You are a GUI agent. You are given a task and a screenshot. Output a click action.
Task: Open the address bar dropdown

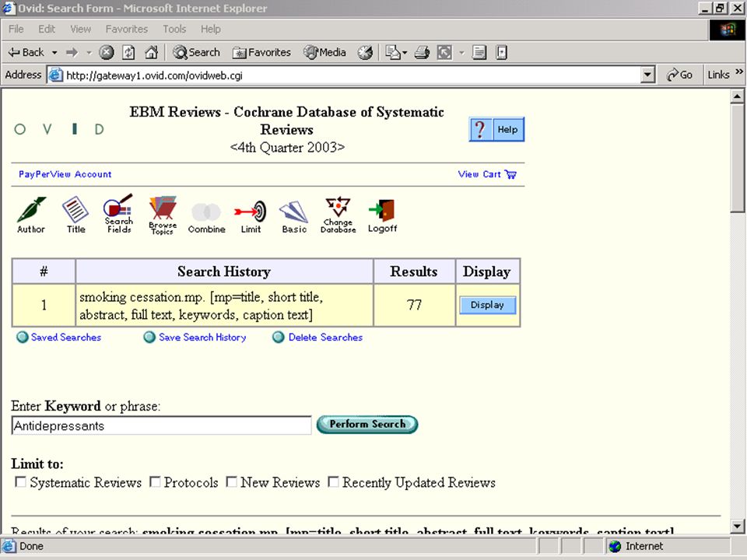coord(647,75)
